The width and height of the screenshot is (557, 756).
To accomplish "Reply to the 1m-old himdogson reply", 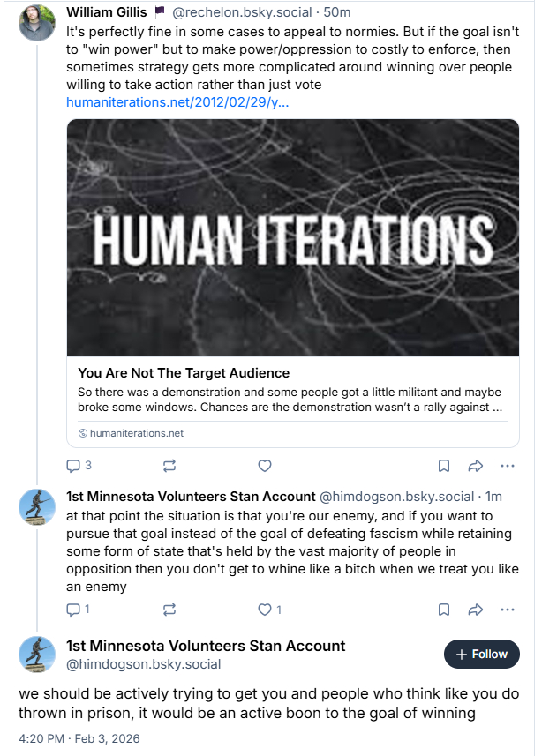I will click(74, 609).
